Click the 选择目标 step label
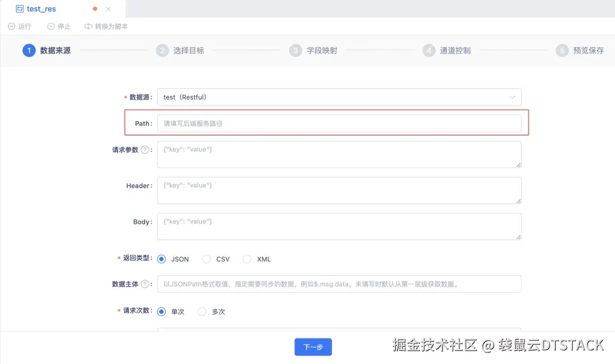The image size is (615, 364). pos(187,50)
